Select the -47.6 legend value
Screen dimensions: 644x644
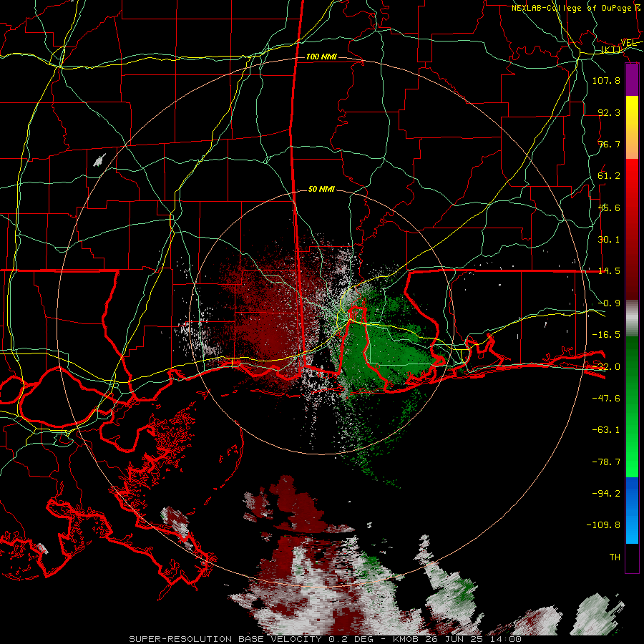606,399
